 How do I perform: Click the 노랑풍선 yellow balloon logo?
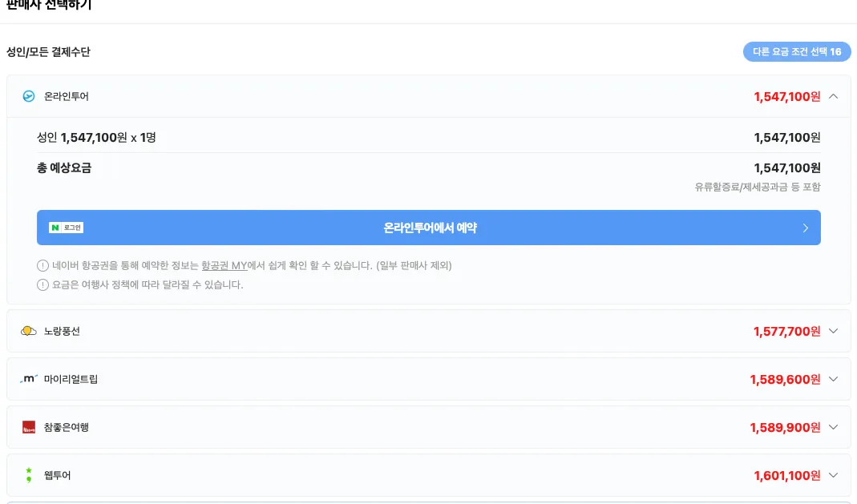pyautogui.click(x=28, y=331)
